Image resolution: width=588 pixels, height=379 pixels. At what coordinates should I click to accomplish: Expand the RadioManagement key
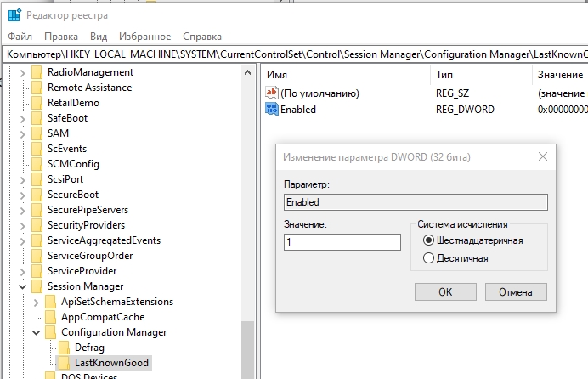click(x=22, y=73)
